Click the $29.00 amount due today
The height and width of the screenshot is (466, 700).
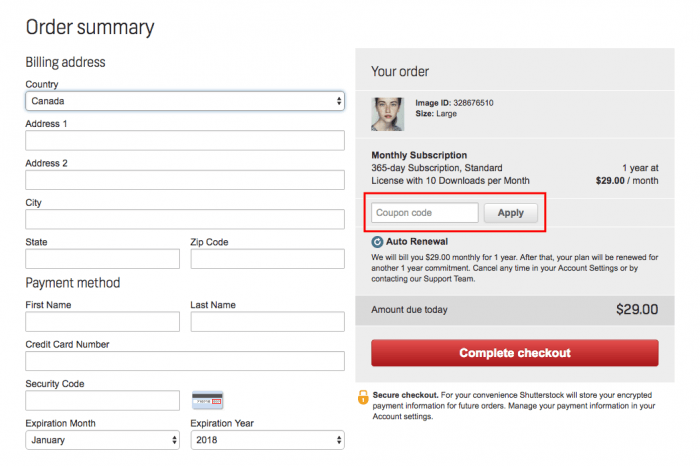(x=637, y=309)
